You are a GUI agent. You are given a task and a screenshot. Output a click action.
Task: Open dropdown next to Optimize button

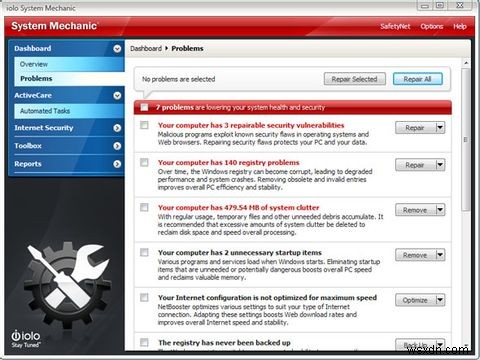tap(440, 300)
